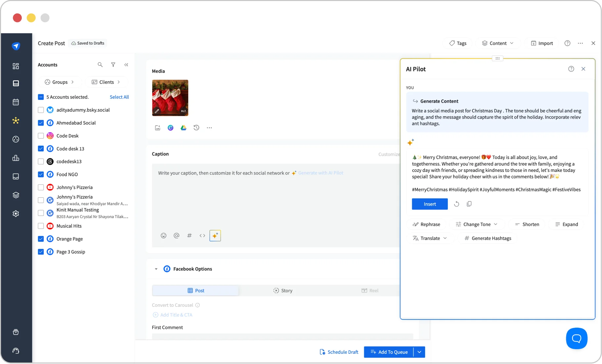
Task: Click the stocking media thumbnail
Action: [x=170, y=98]
